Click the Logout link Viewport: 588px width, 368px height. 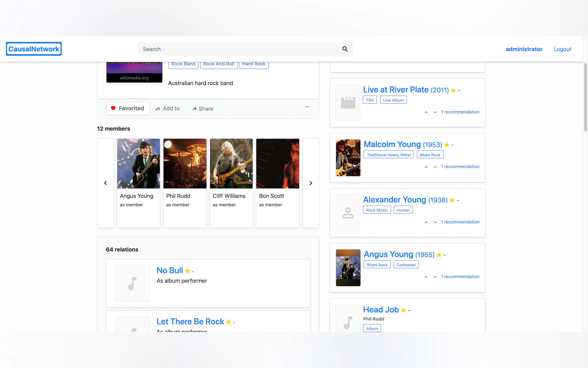pyautogui.click(x=562, y=49)
